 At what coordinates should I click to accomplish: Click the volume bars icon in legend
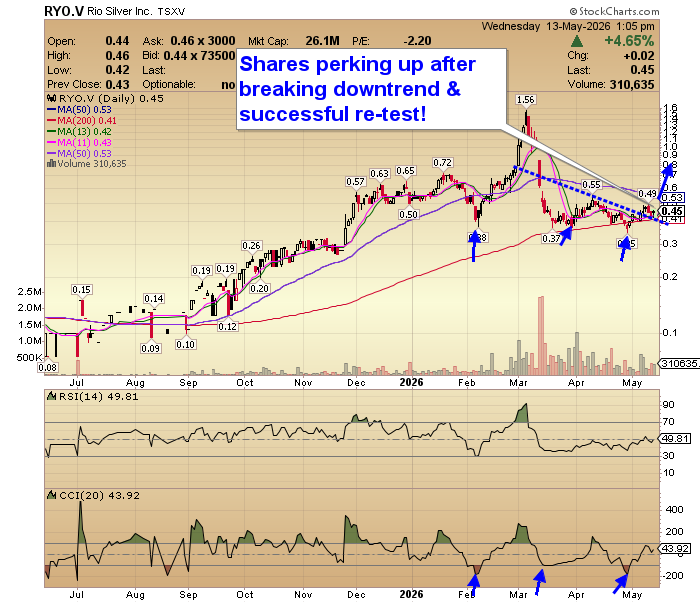click(51, 164)
